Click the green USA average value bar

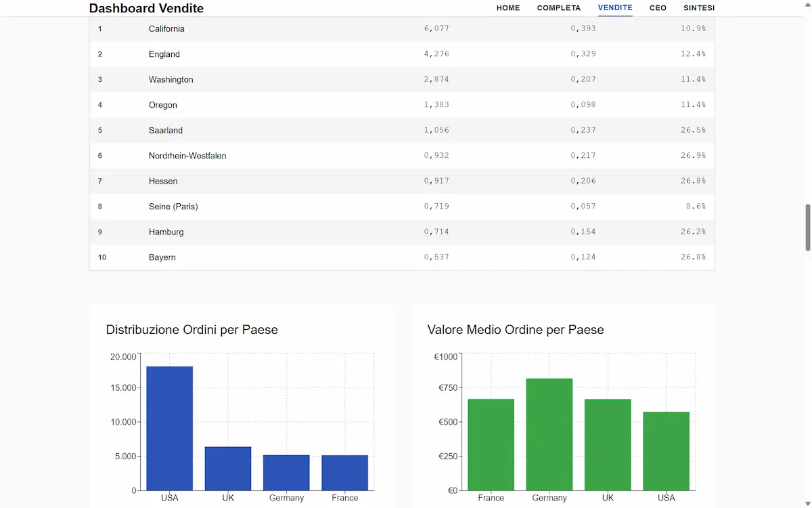[x=666, y=450]
